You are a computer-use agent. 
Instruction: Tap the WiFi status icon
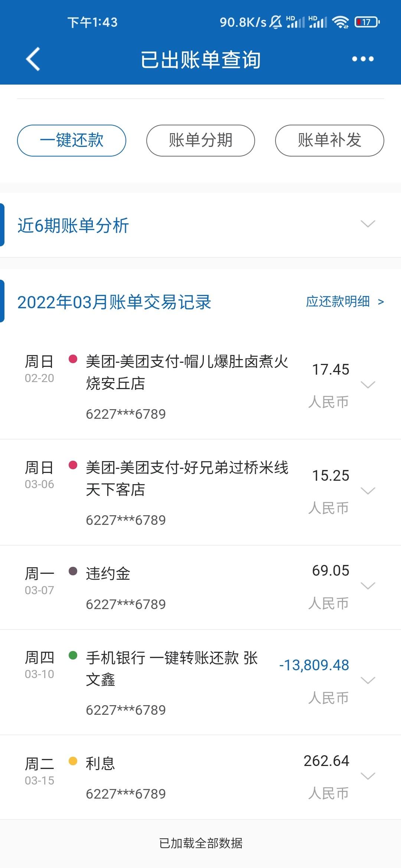(x=340, y=22)
